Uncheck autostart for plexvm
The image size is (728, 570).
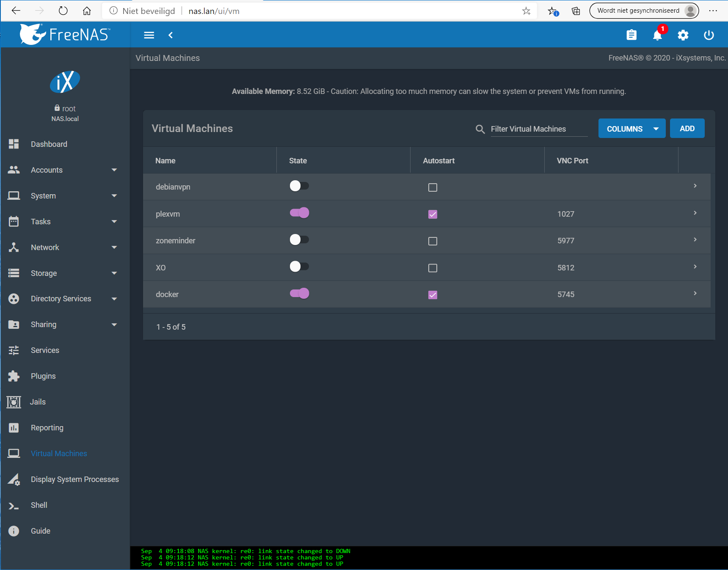[x=433, y=214]
